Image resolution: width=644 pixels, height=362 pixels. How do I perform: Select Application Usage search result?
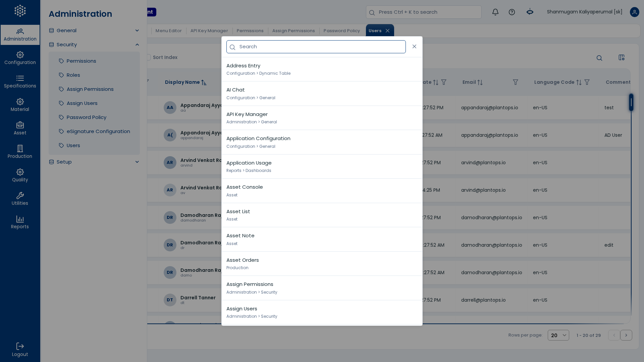(322, 167)
